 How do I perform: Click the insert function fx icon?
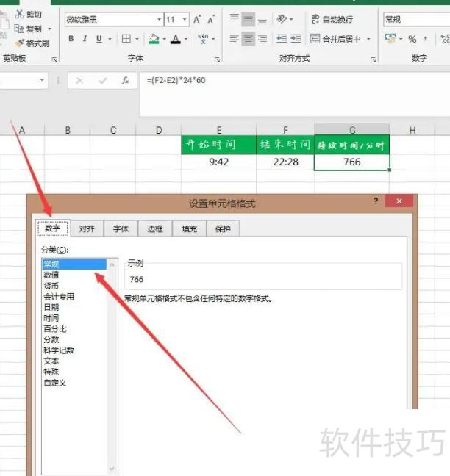tap(125, 81)
